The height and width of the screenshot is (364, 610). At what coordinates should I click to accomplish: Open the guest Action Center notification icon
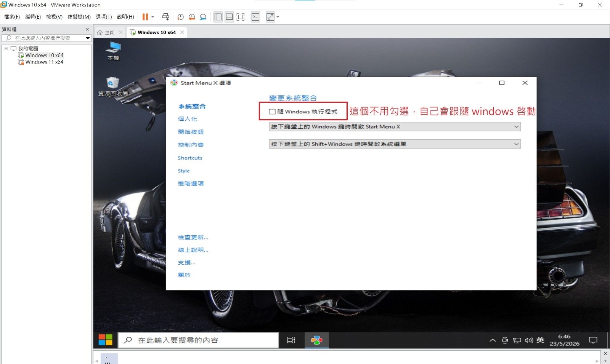coord(593,340)
